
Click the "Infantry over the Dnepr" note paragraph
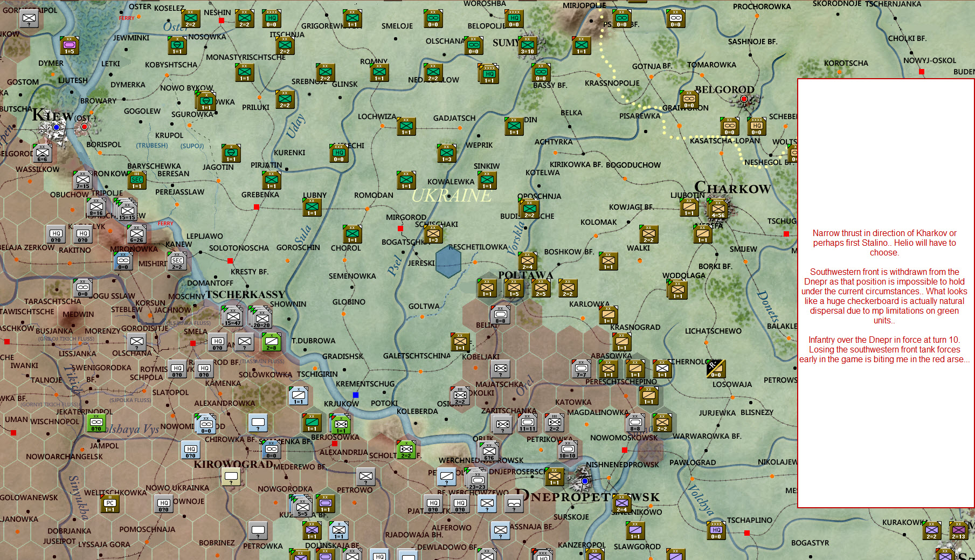[x=884, y=349]
